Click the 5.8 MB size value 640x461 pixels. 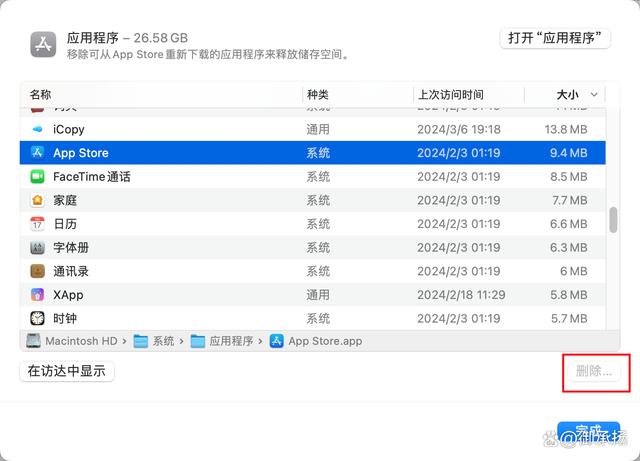pyautogui.click(x=569, y=295)
